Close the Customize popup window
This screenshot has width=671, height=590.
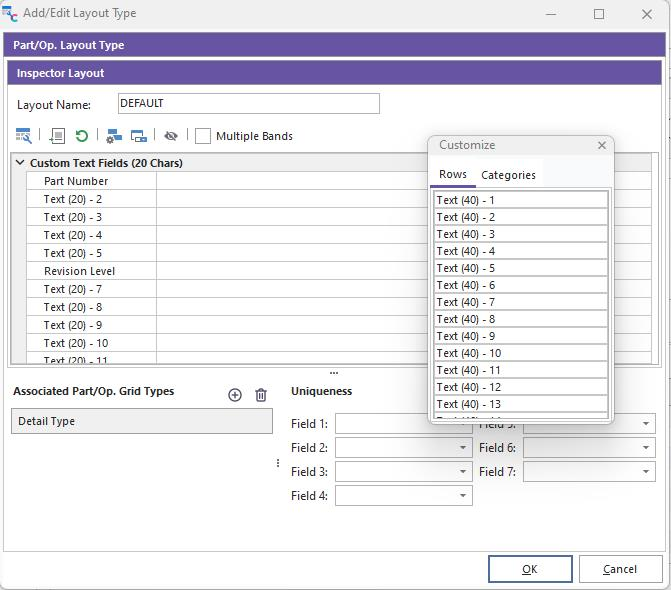pos(601,145)
